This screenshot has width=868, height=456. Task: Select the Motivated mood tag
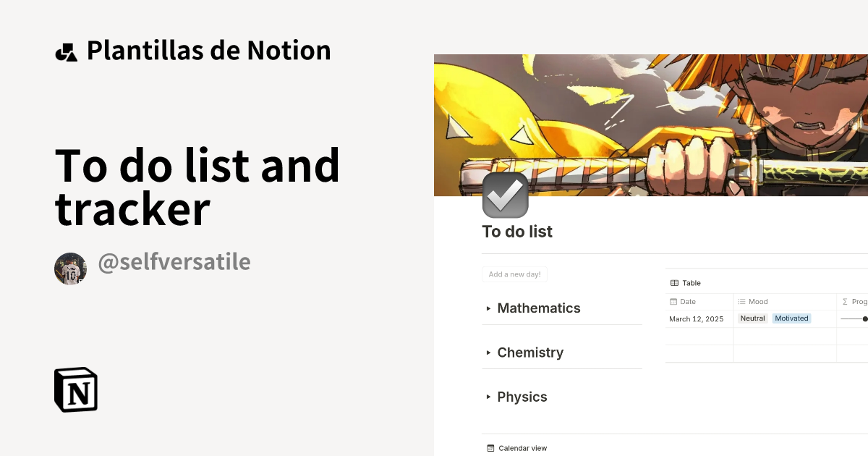click(791, 318)
